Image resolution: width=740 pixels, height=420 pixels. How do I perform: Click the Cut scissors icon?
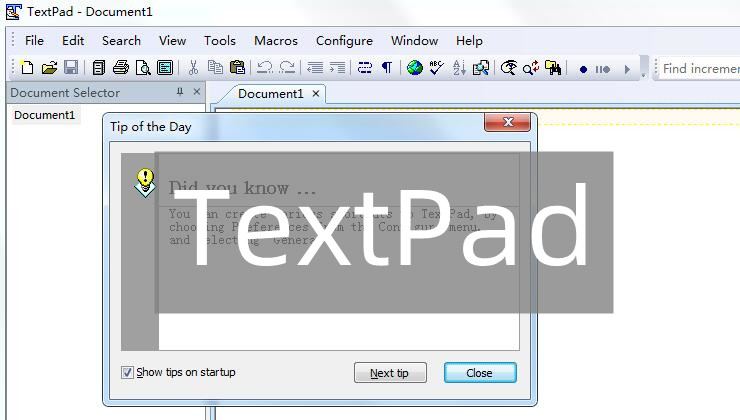click(x=193, y=68)
